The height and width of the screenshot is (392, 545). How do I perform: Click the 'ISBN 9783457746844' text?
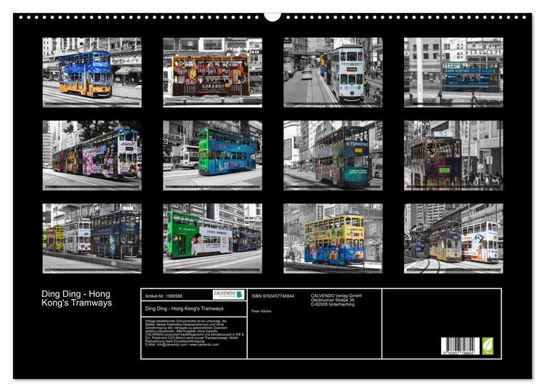272,296
